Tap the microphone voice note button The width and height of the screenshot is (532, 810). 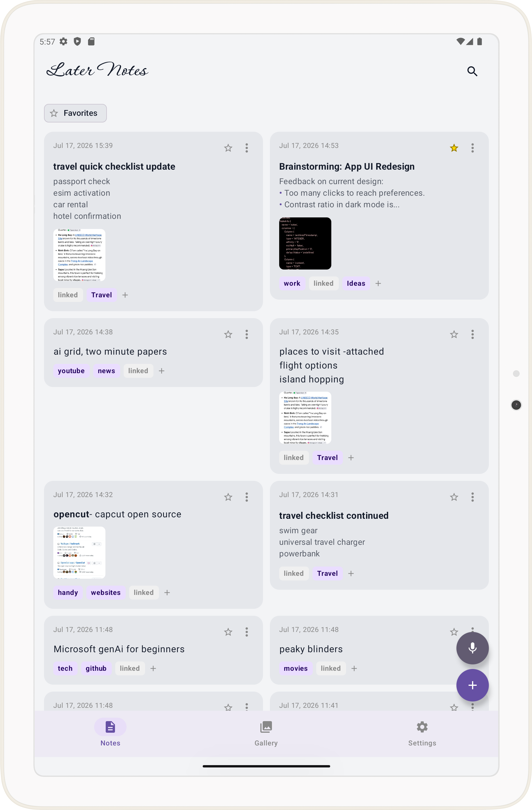(x=472, y=648)
